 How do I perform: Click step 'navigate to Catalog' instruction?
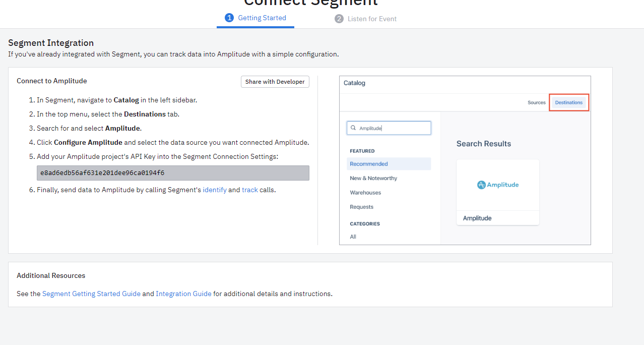pyautogui.click(x=117, y=100)
